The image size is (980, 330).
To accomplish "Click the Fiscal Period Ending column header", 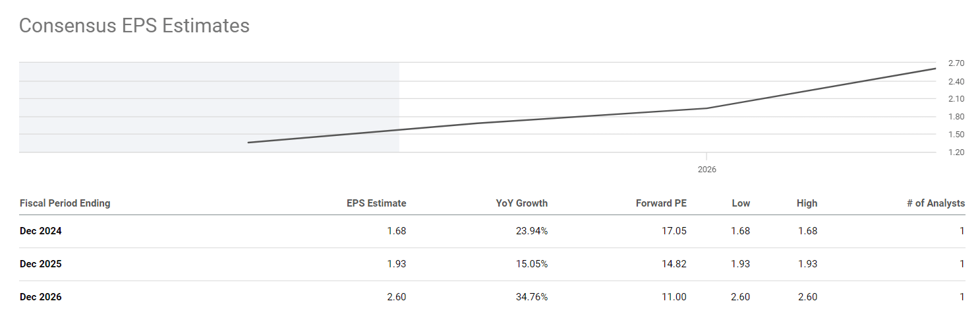I will coord(65,203).
